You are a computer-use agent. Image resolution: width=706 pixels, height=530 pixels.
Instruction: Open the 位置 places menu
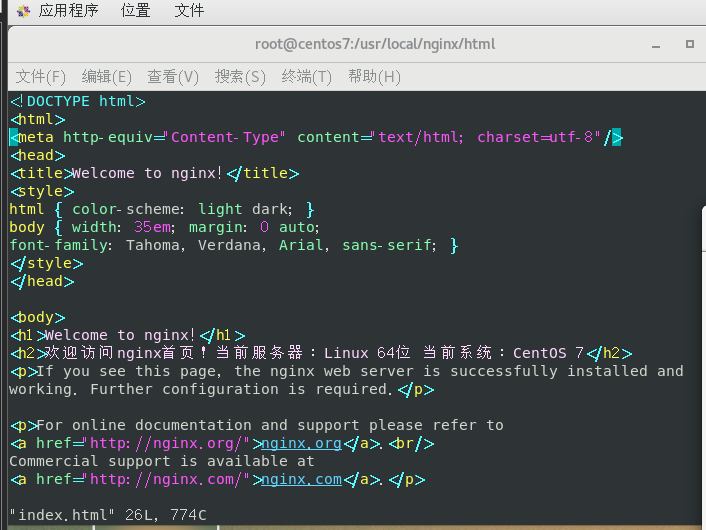click(135, 10)
